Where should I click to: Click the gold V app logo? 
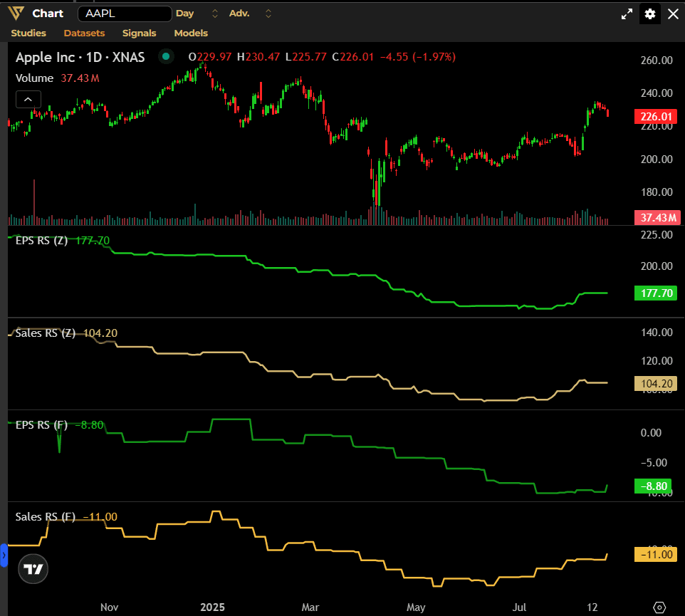pos(16,14)
